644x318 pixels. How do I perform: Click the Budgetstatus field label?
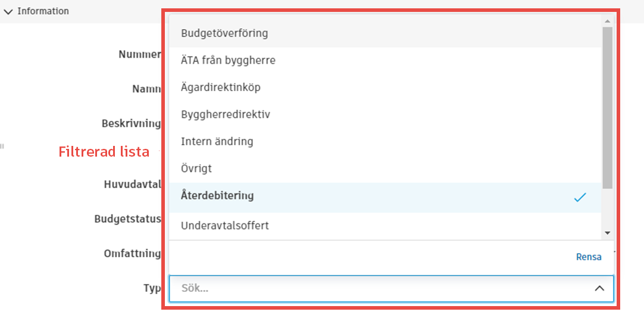click(x=127, y=219)
